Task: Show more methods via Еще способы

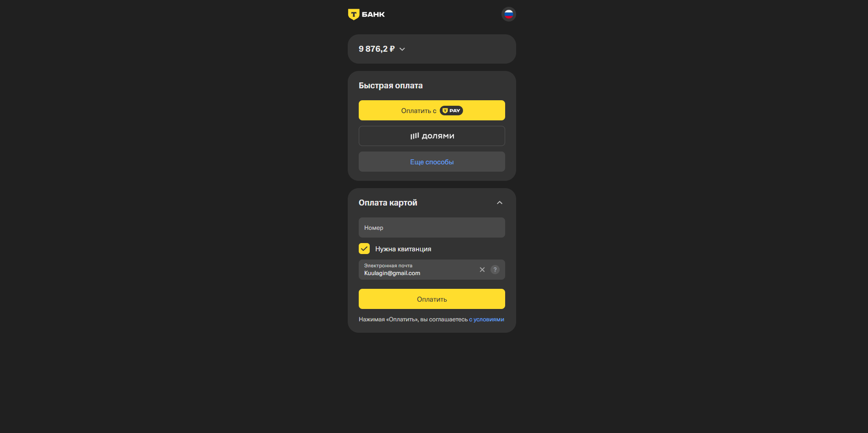Action: click(432, 162)
